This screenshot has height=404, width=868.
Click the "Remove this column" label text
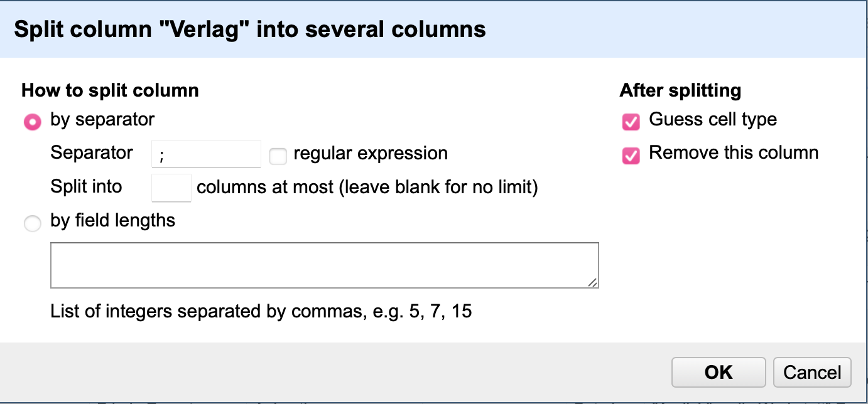733,152
